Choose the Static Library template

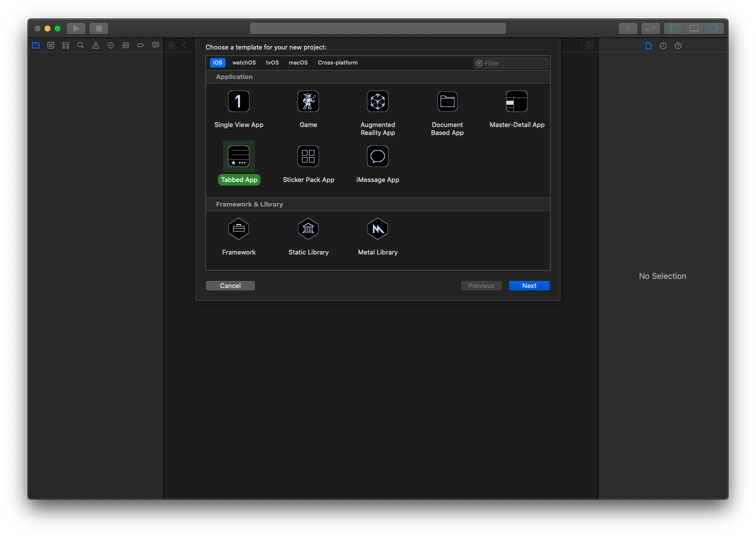click(308, 229)
